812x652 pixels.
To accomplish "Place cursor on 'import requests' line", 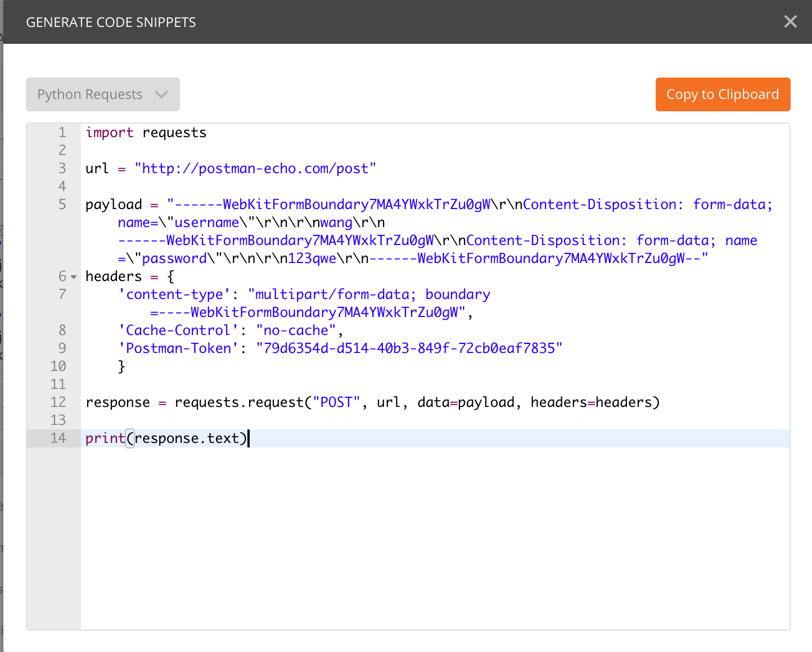I will point(146,133).
